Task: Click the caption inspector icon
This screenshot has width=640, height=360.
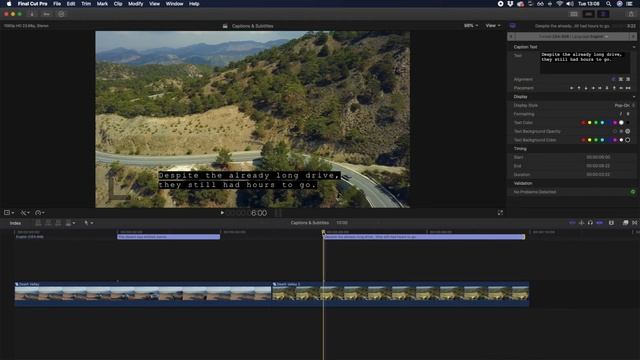Action: [x=513, y=26]
